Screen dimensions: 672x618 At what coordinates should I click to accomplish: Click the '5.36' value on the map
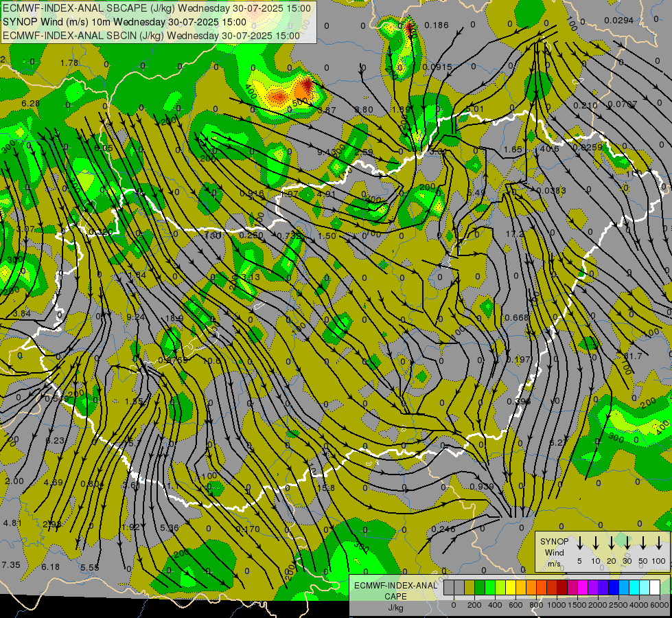pyautogui.click(x=170, y=528)
